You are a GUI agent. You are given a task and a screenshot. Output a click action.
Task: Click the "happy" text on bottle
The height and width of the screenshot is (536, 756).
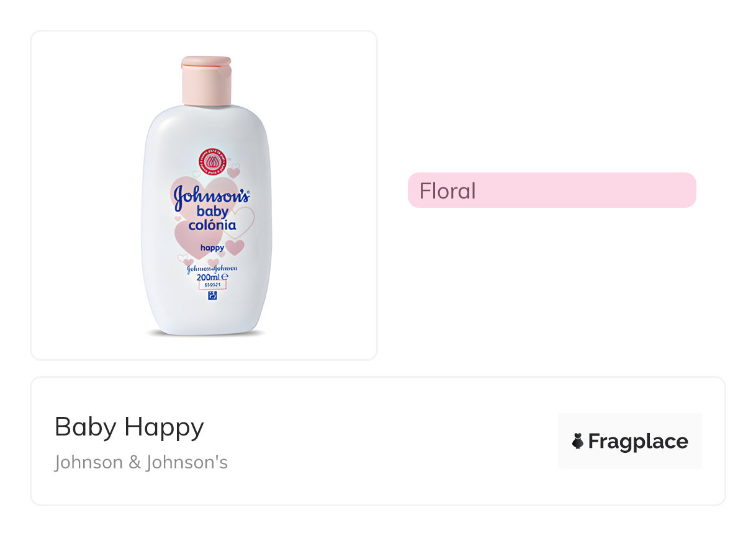point(212,248)
